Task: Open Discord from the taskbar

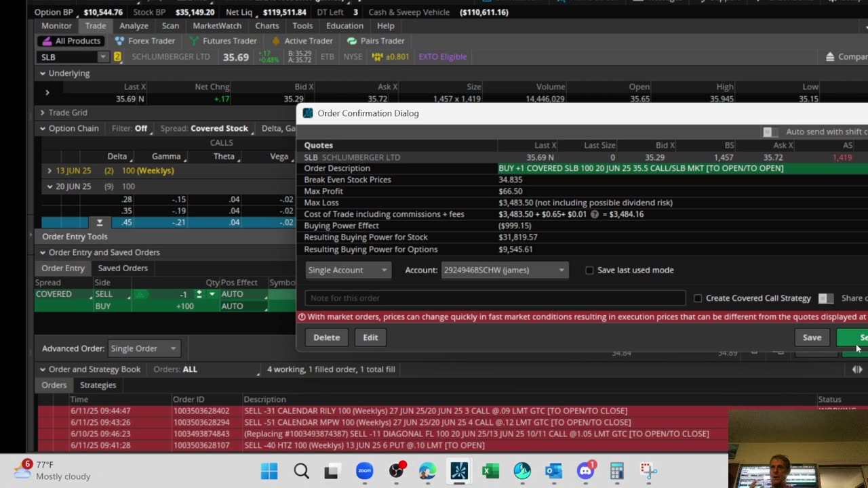Action: click(585, 471)
